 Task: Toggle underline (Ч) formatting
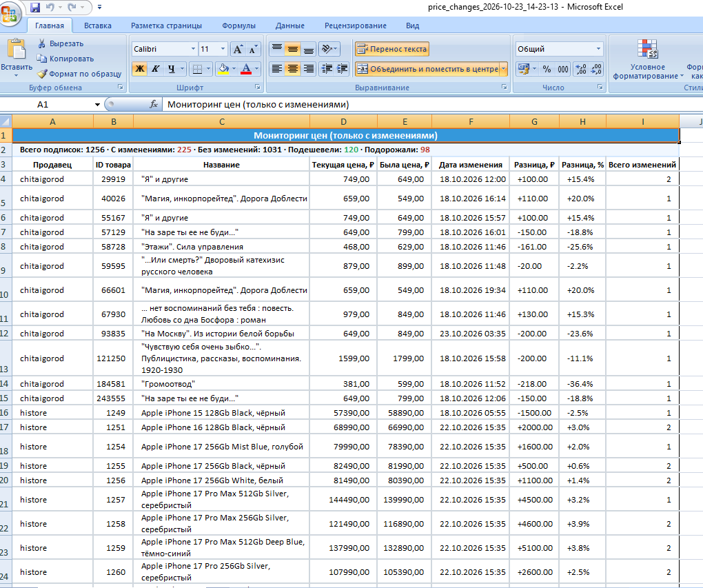(x=171, y=69)
